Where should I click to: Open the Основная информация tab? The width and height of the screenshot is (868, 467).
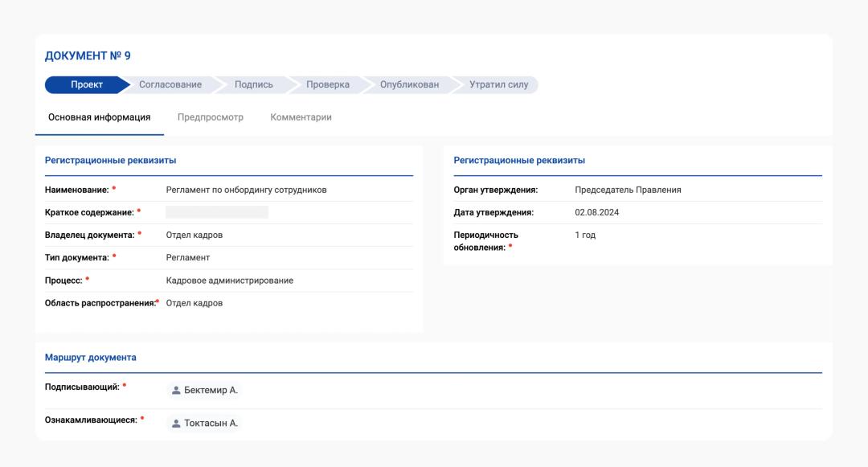(99, 117)
